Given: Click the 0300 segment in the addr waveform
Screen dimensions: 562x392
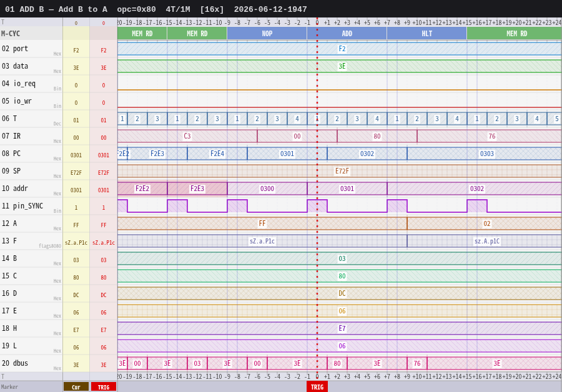Looking at the screenshot, I should pyautogui.click(x=267, y=189).
